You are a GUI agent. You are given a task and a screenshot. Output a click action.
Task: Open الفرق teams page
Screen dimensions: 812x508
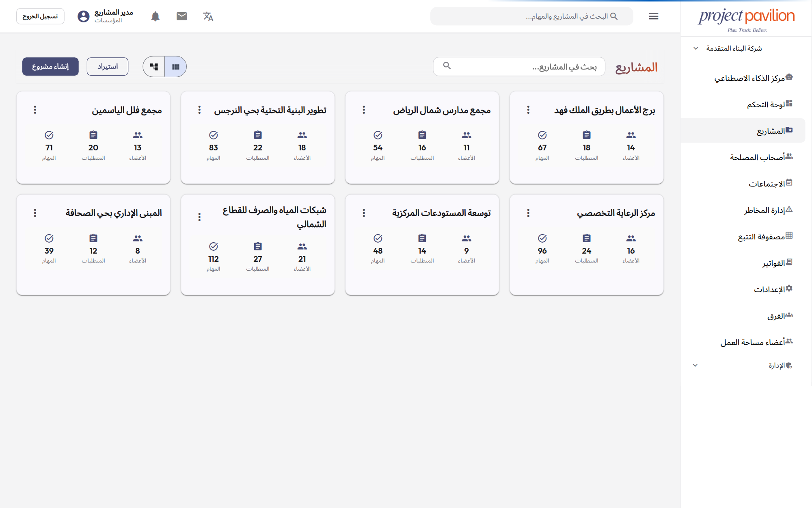click(743, 316)
